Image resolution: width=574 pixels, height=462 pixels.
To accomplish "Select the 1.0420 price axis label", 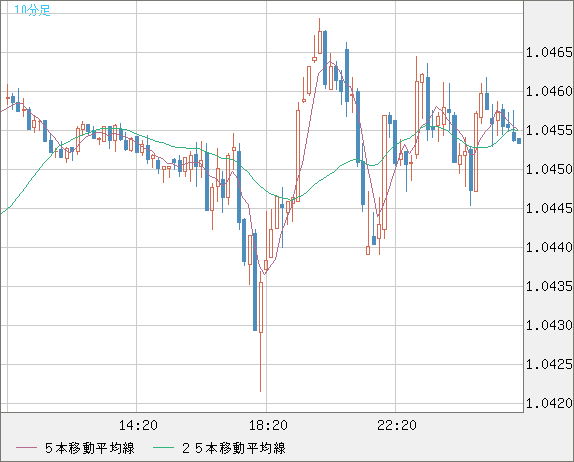I will 549,403.
